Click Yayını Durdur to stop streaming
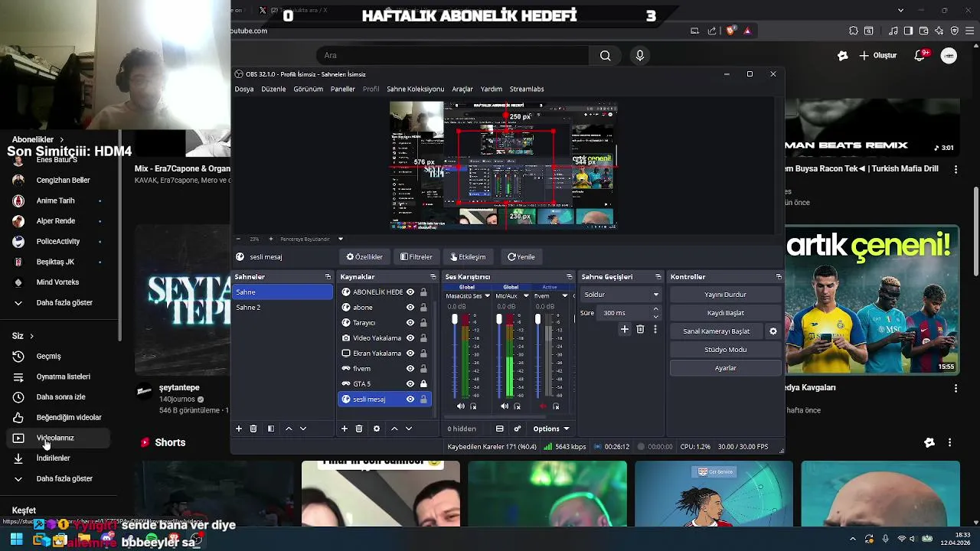980x551 pixels. point(725,295)
